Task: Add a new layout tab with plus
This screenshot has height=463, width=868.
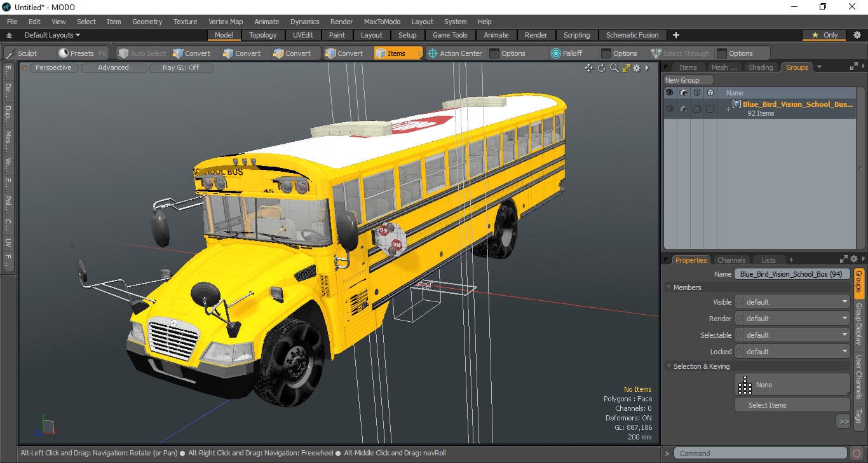Action: [676, 35]
